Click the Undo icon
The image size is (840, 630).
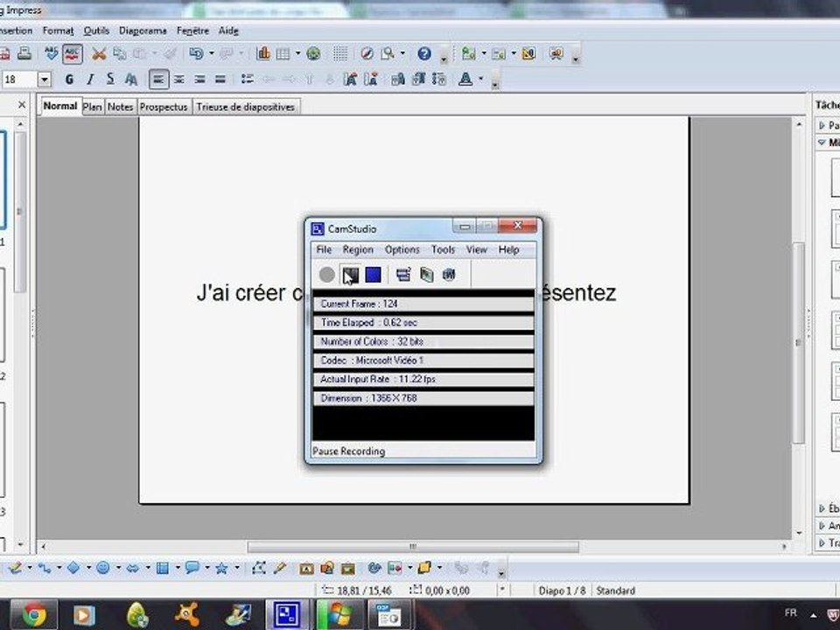[196, 53]
